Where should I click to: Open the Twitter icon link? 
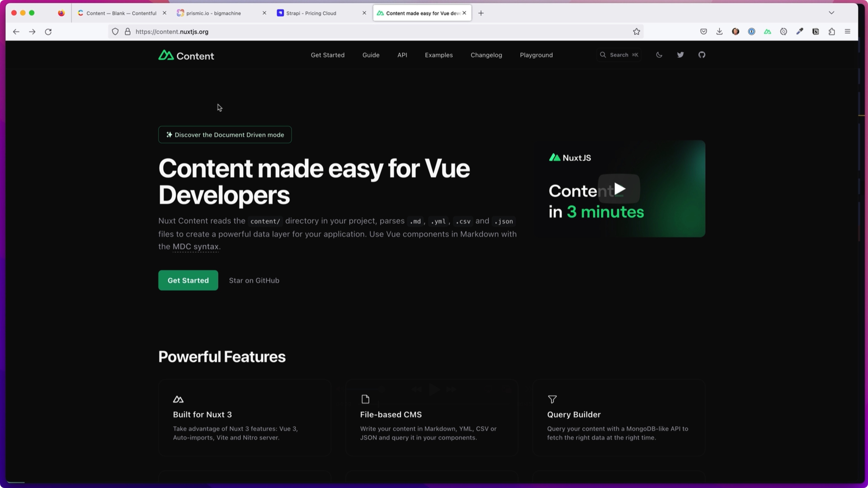680,55
